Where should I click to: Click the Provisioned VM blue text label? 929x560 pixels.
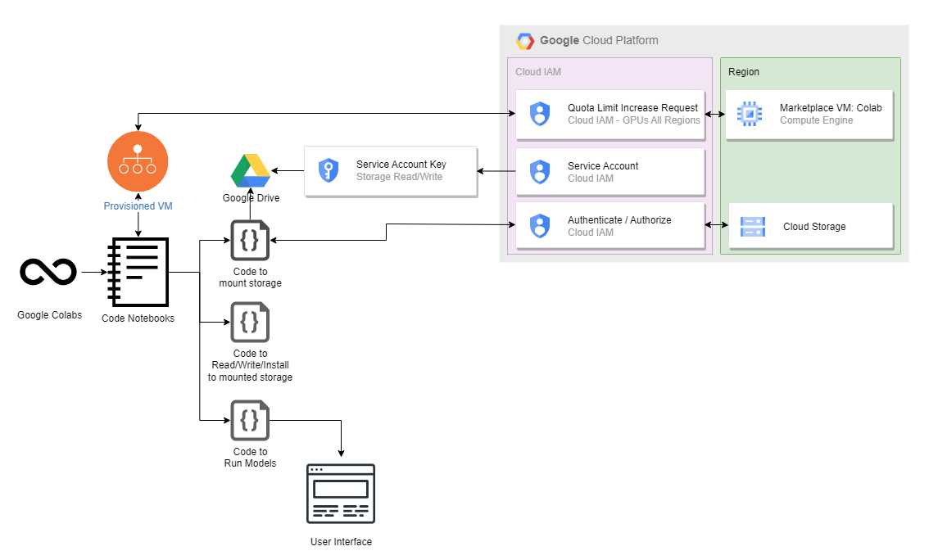(138, 206)
